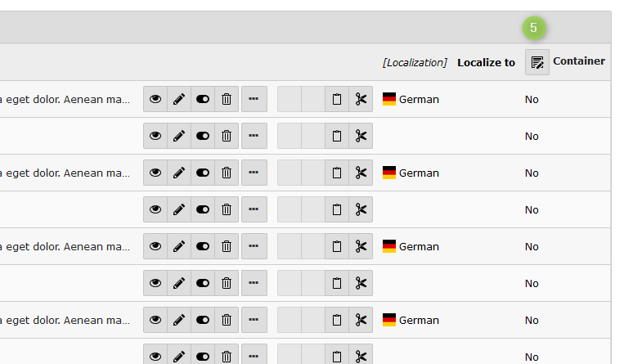Expand the three-dots menu in third row
Screen dimensions: 624x364
pyautogui.click(x=254, y=173)
